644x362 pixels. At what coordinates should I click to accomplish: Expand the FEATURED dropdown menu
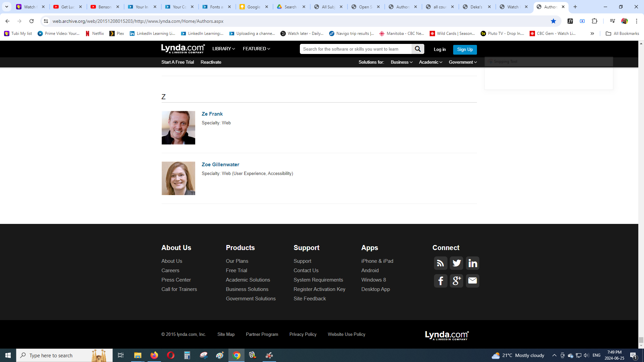coord(256,49)
